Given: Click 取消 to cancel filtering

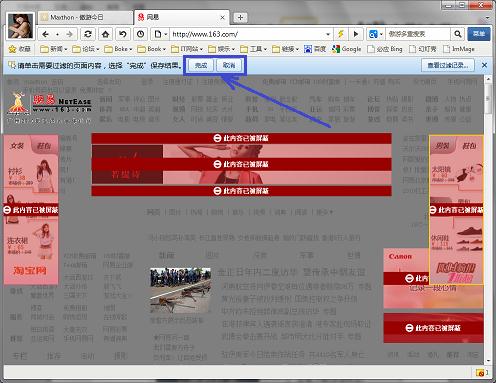Looking at the screenshot, I should (x=229, y=65).
